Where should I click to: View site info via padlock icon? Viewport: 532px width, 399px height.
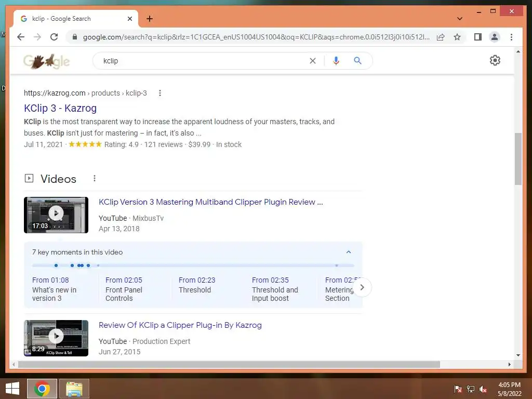[75, 37]
